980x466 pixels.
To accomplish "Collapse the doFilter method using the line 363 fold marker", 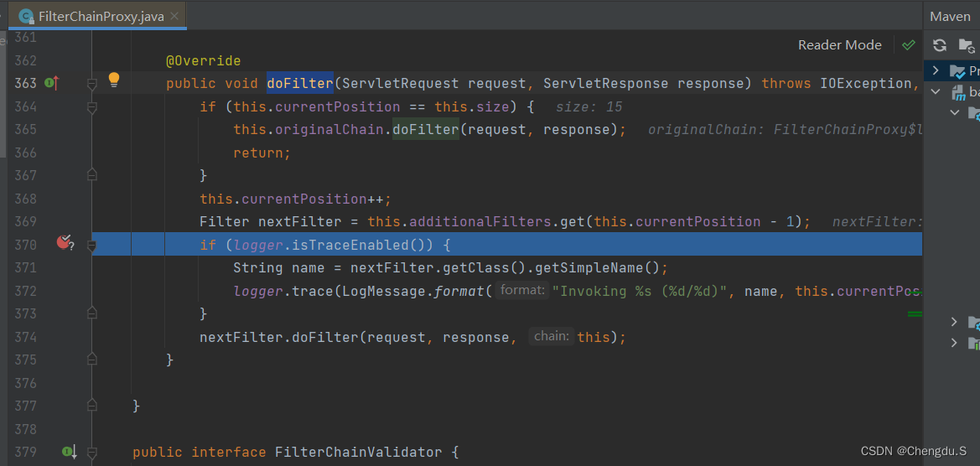I will coord(92,83).
